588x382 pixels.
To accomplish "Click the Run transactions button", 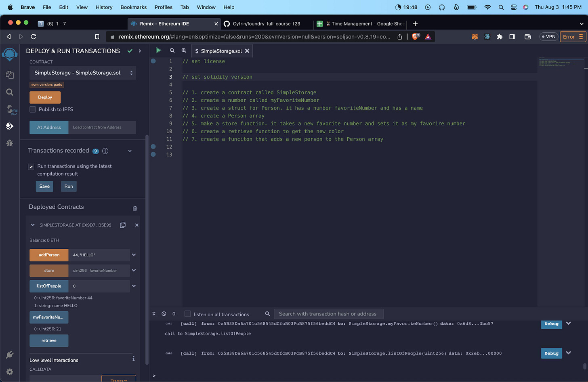I will [x=69, y=186].
